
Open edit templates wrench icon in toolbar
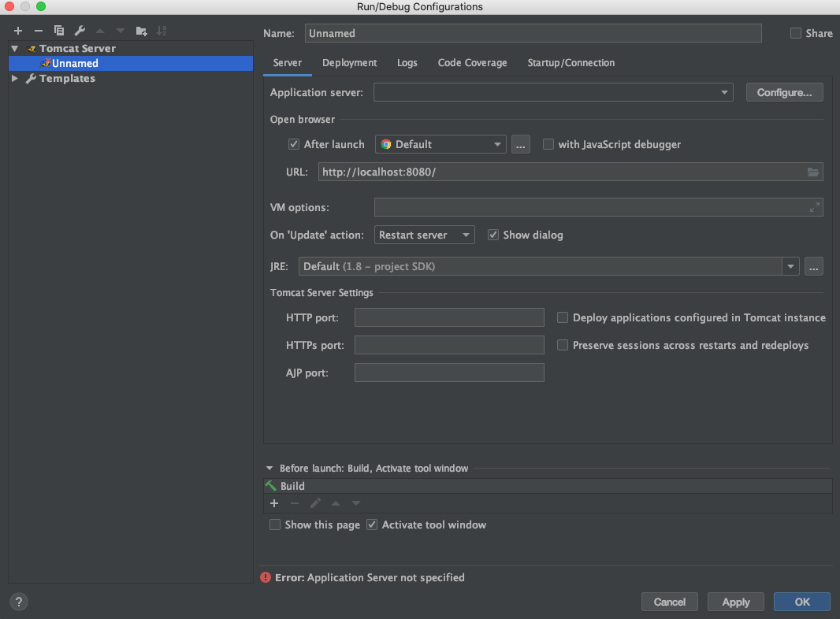click(x=80, y=31)
